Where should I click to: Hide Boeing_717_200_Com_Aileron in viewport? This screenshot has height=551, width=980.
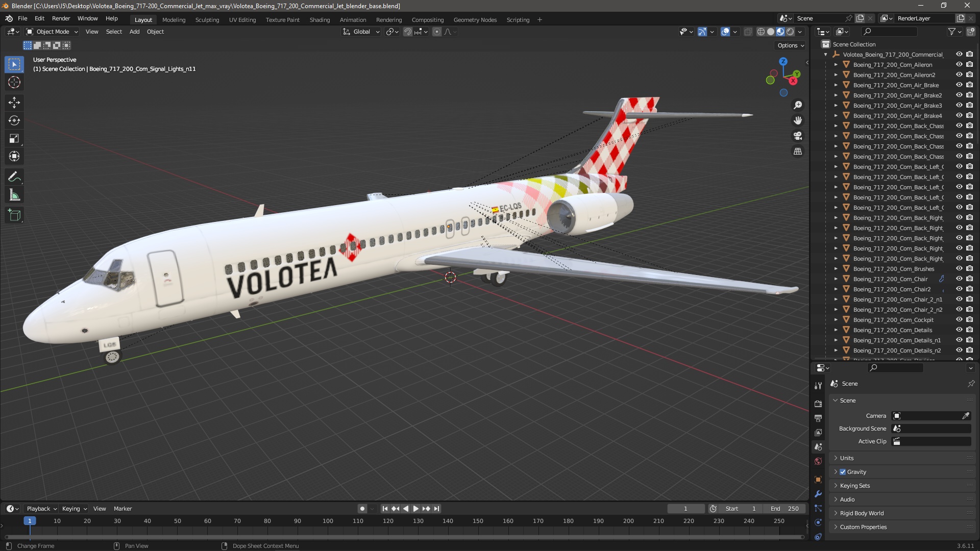(959, 65)
